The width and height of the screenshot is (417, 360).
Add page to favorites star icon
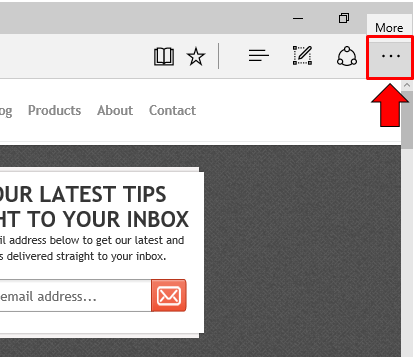pyautogui.click(x=196, y=56)
